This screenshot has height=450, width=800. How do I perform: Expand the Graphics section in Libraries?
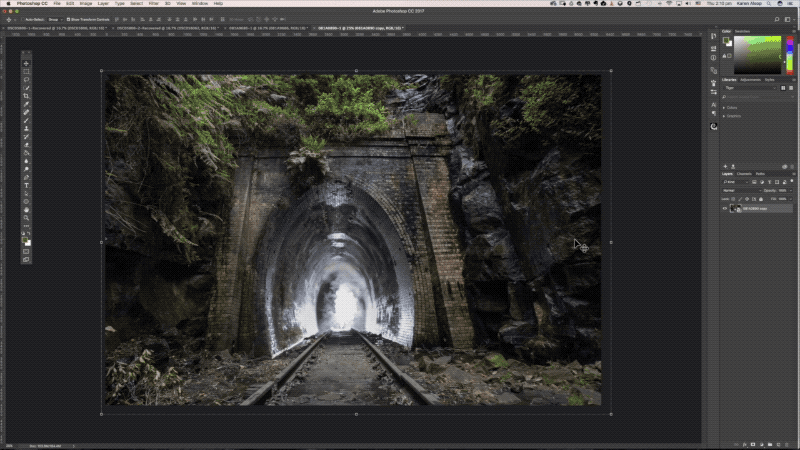724,116
